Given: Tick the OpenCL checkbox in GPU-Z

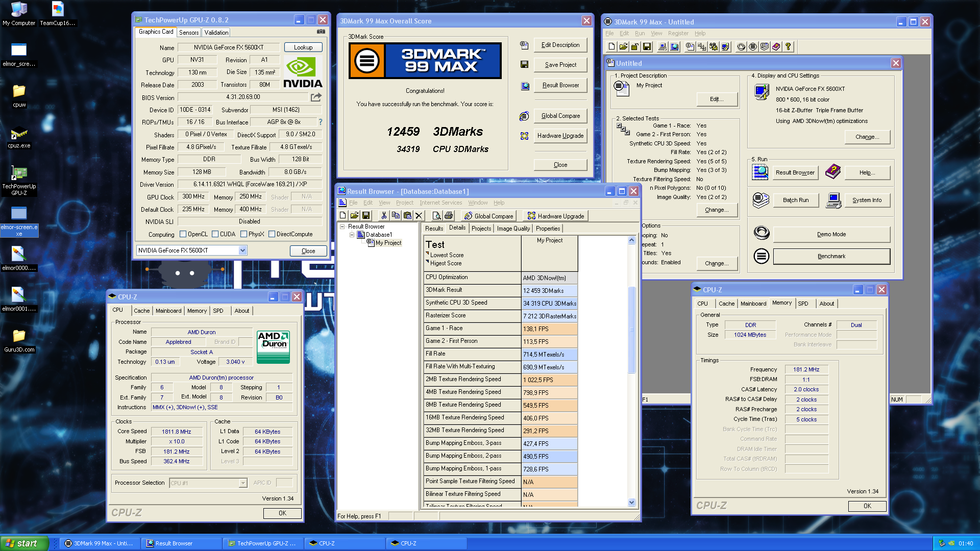Looking at the screenshot, I should click(183, 234).
